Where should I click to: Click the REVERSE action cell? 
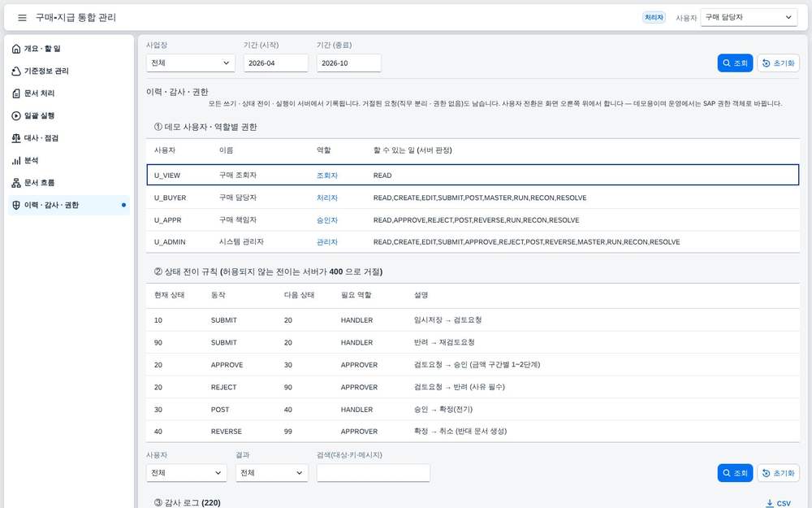tap(227, 432)
